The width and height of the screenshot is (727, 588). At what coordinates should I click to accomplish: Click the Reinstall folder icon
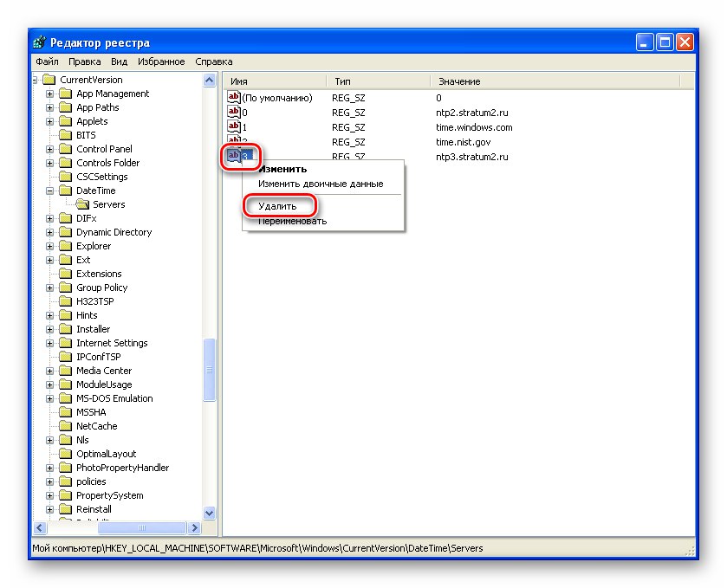(65, 509)
